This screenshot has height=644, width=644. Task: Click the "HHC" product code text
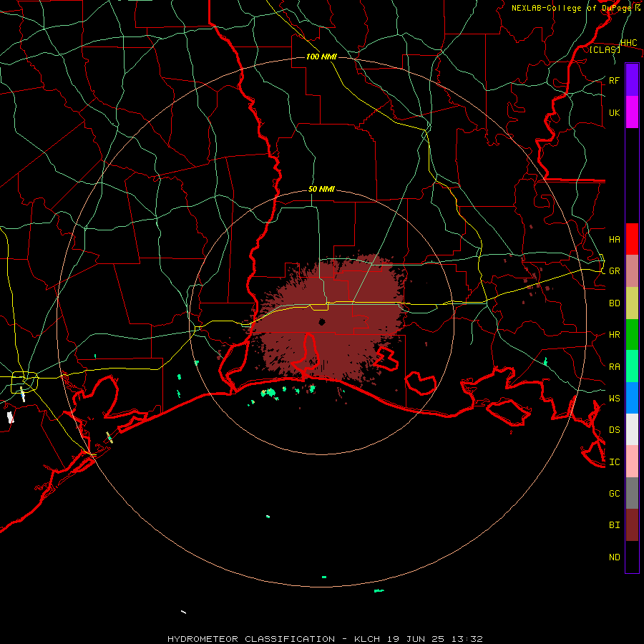629,43
